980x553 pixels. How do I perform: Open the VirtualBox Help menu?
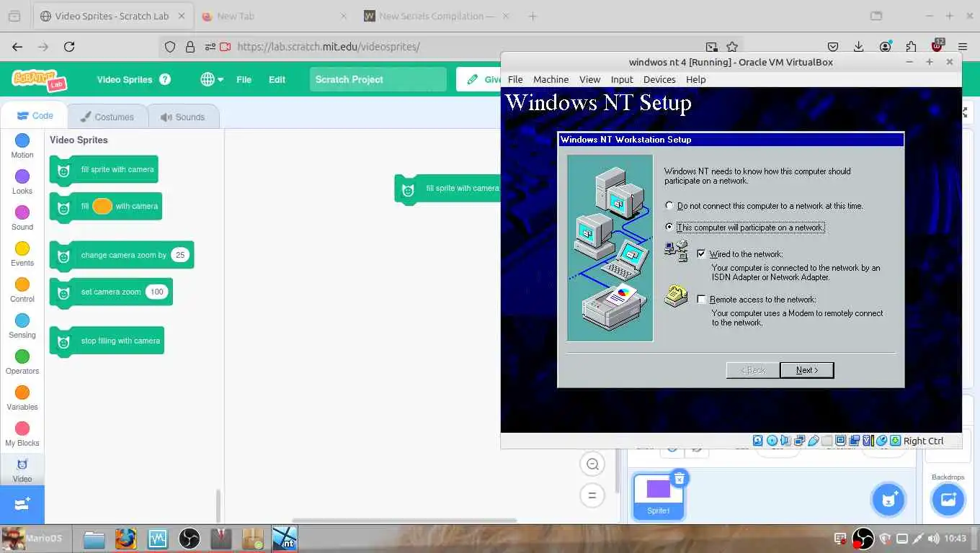tap(696, 79)
